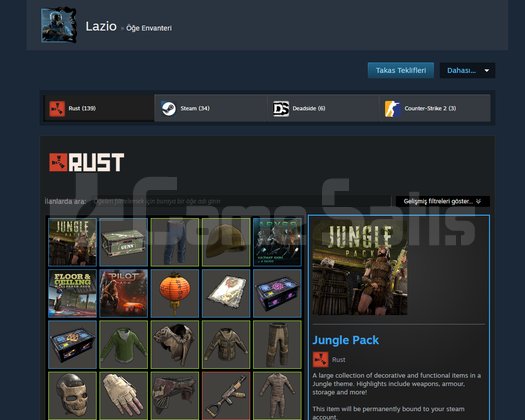Select the tan tactical gloves item
This screenshot has height=420, width=525.
(124, 396)
